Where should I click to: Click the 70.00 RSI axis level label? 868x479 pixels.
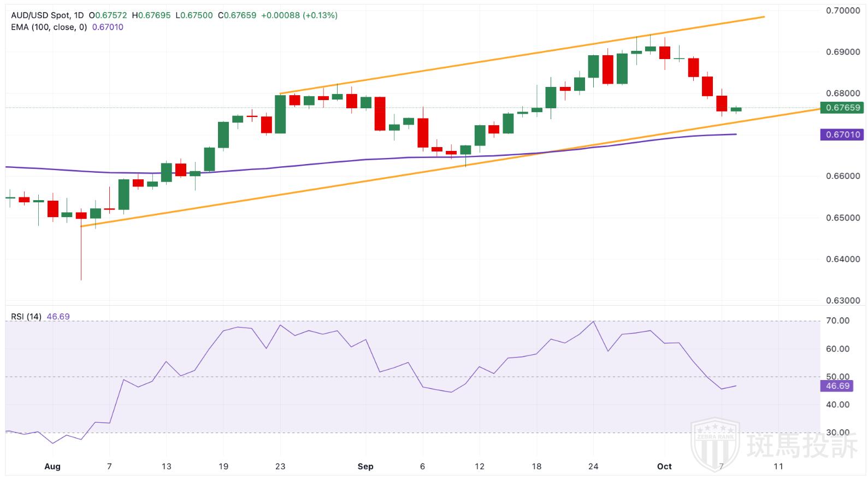pos(837,320)
